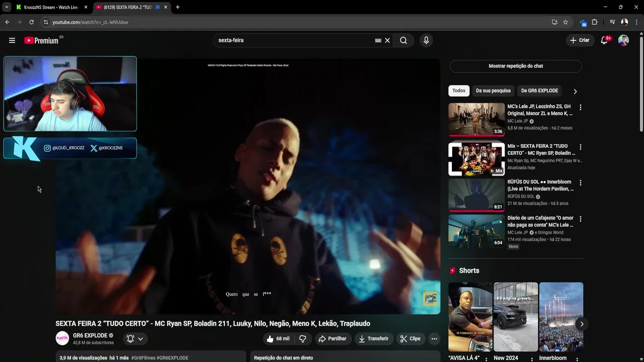Image resolution: width=644 pixels, height=362 pixels.
Task: Open Diário de um Cafajeste thumbnail
Action: pyautogui.click(x=476, y=231)
